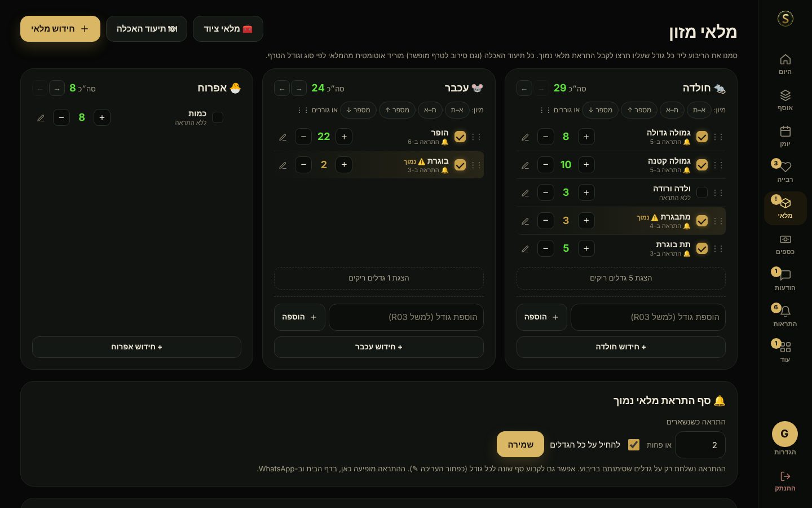Click the edit pencil for אפרוח כמות row
812x508 pixels.
pyautogui.click(x=41, y=118)
